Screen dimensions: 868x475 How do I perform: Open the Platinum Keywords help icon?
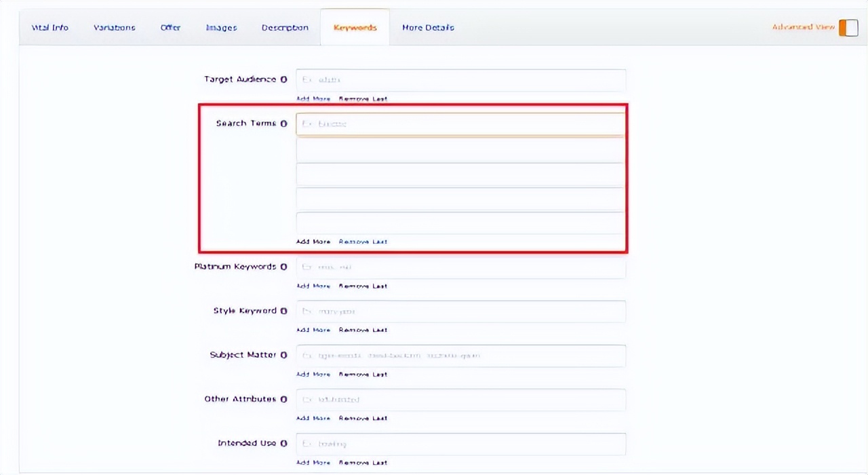(x=283, y=267)
